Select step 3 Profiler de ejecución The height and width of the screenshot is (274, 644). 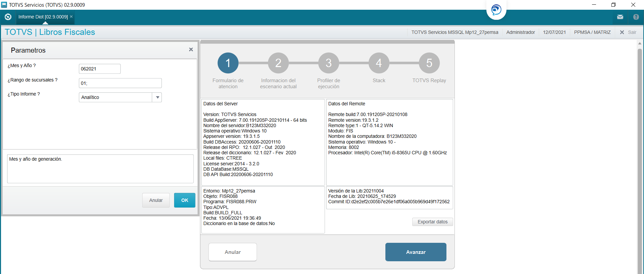click(x=329, y=63)
